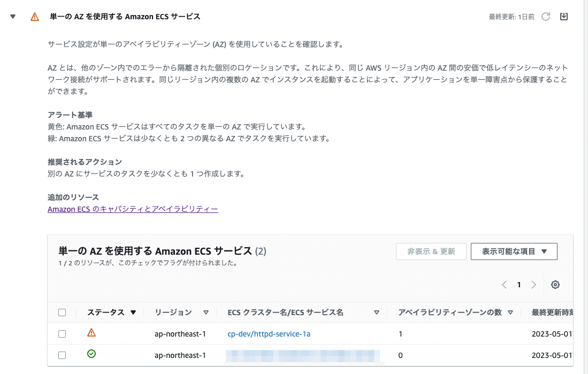Image resolution: width=588 pixels, height=374 pixels.
Task: Click the yellow warning icon in the header
Action: pos(35,17)
